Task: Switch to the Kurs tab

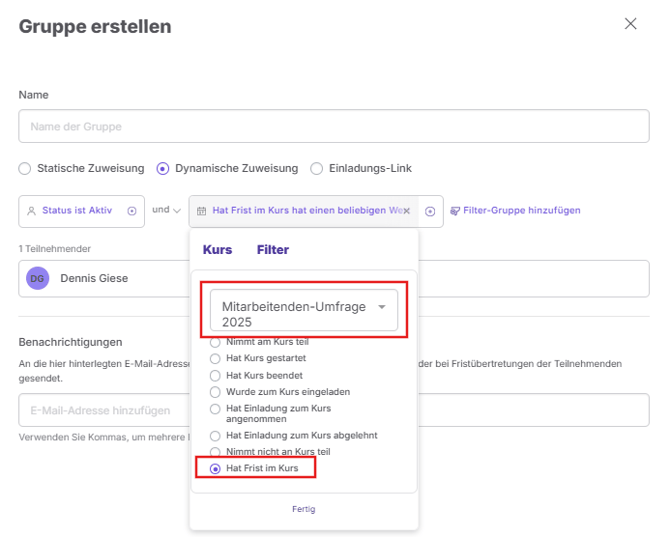Action: (217, 249)
